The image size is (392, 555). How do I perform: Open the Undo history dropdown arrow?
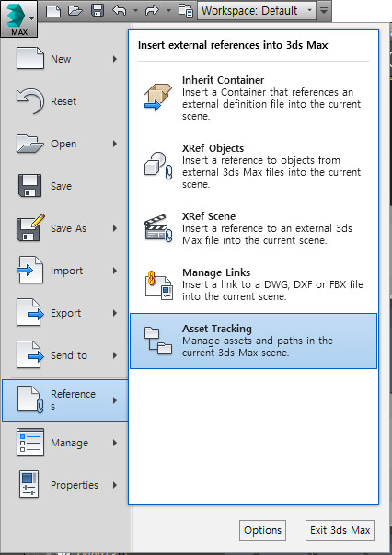(x=135, y=11)
